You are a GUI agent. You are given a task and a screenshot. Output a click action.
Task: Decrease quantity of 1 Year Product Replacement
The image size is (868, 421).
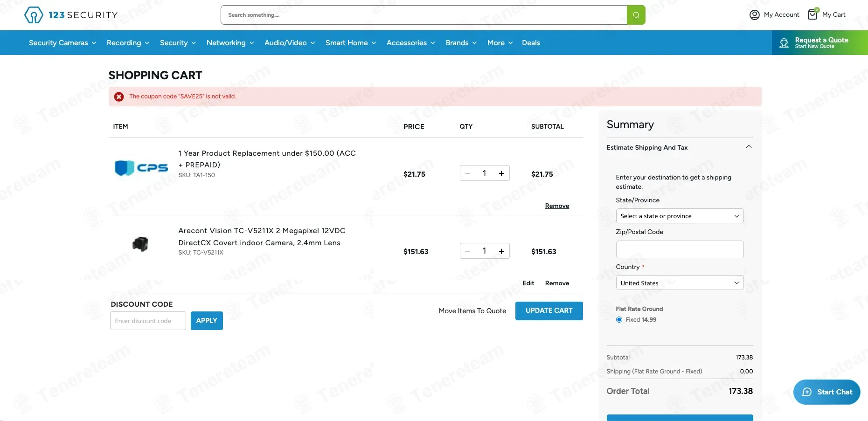[468, 173]
